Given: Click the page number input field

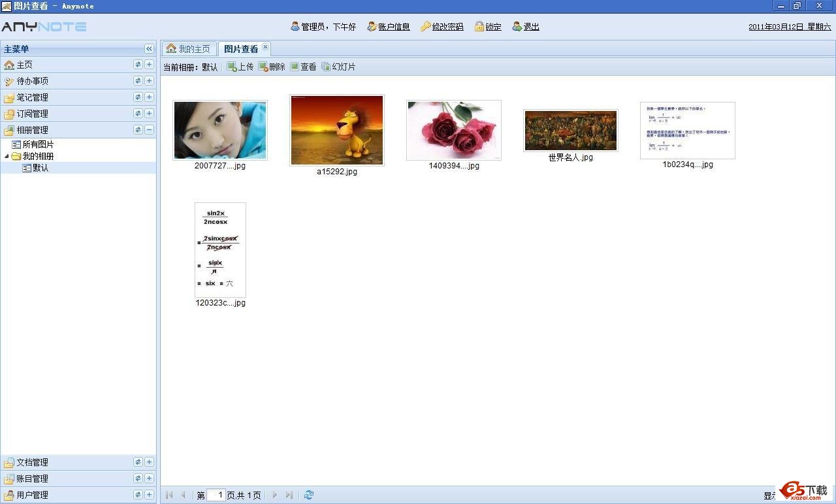Looking at the screenshot, I should tap(216, 496).
